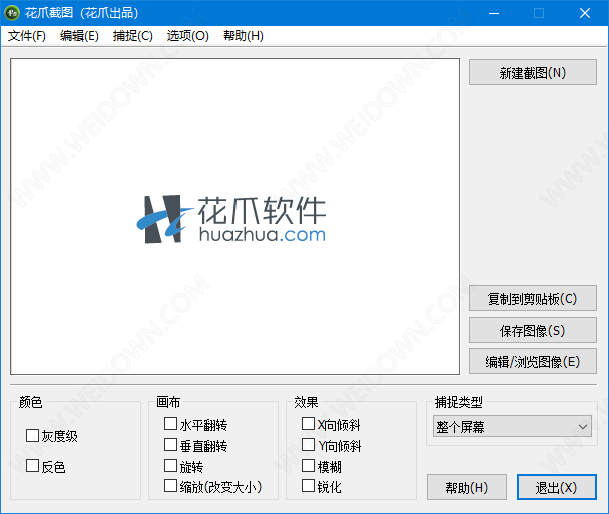
Task: Click the 退出(X) button
Action: point(556,487)
